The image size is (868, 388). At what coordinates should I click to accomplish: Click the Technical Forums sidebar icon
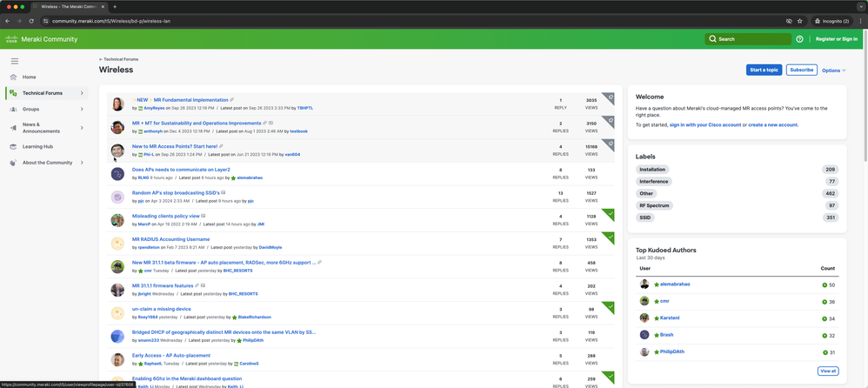pyautogui.click(x=14, y=93)
